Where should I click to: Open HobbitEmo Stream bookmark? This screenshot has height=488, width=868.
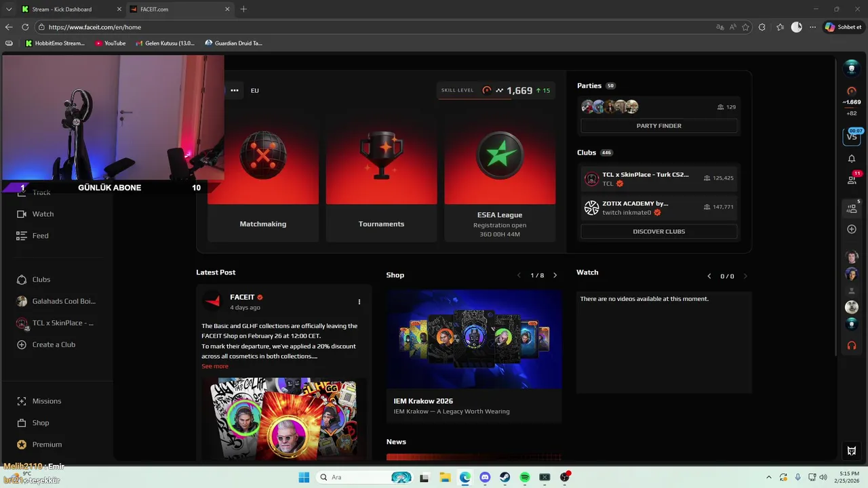pos(55,43)
